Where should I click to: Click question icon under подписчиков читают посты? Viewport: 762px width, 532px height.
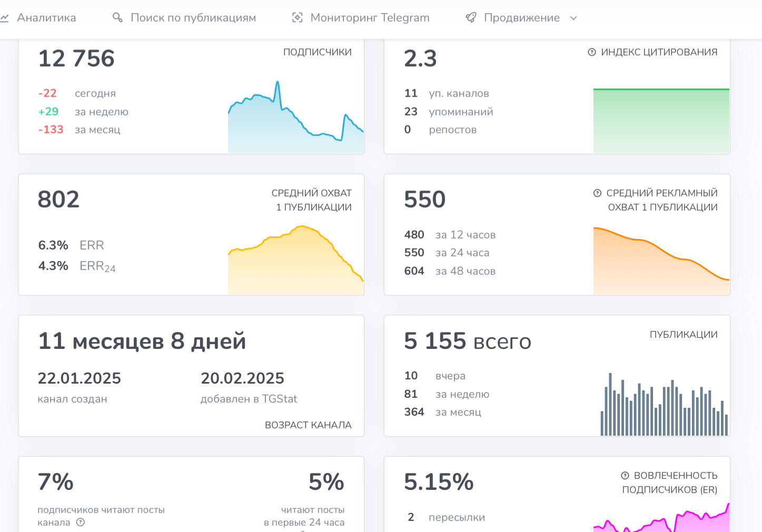pyautogui.click(x=81, y=522)
